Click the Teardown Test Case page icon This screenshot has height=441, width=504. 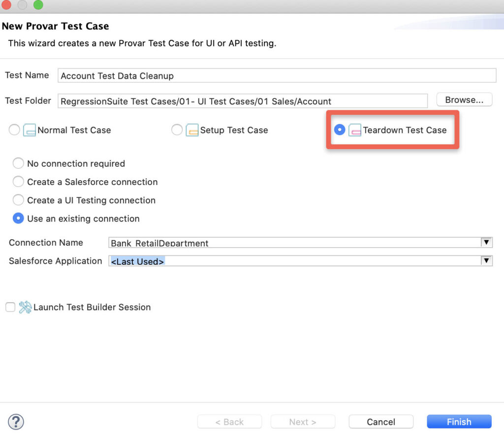click(x=354, y=130)
